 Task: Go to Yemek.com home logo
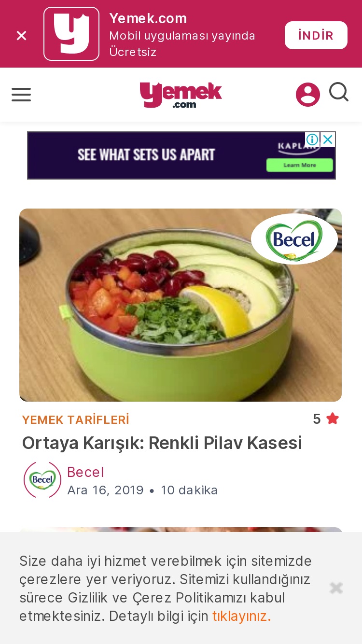pos(181,95)
